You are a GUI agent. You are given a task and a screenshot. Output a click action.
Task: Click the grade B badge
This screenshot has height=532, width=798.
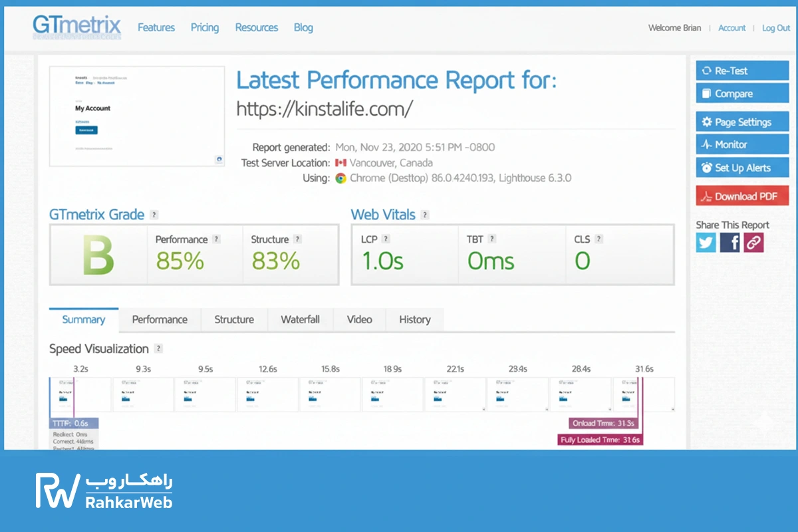pyautogui.click(x=98, y=255)
